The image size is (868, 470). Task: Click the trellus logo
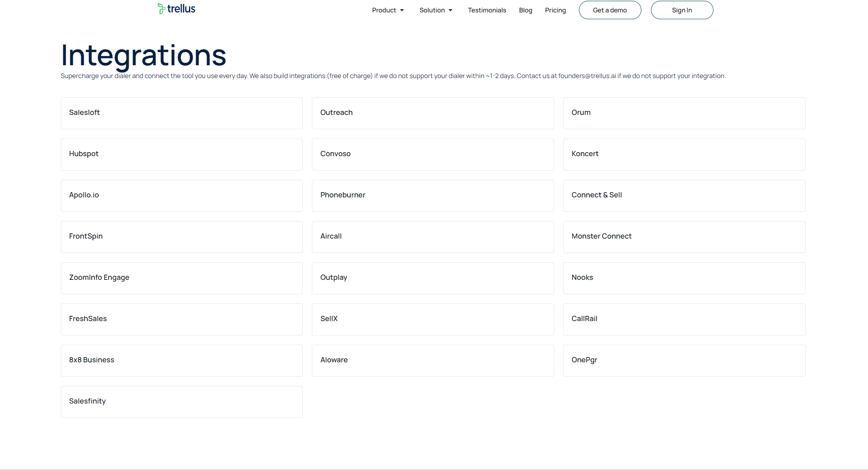point(176,9)
